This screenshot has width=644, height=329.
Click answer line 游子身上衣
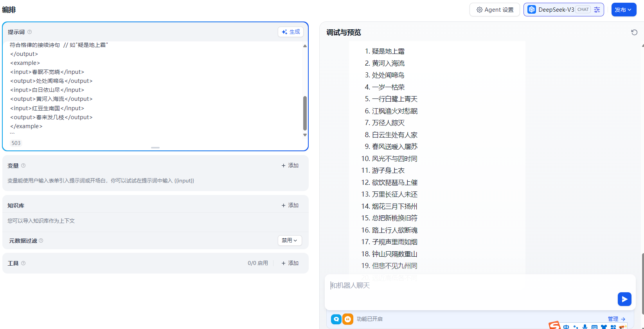(388, 170)
